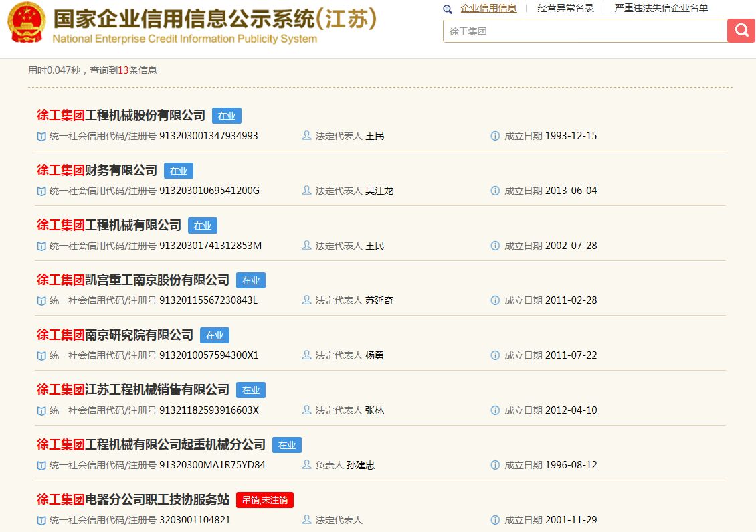Click the person icon next to 苏延奇
Image resolution: width=756 pixels, height=532 pixels.
point(306,300)
